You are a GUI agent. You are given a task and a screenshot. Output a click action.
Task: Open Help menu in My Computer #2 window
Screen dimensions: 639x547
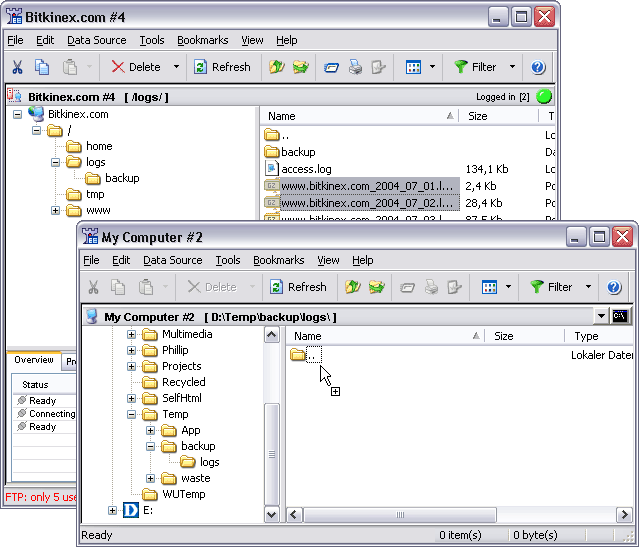point(363,260)
